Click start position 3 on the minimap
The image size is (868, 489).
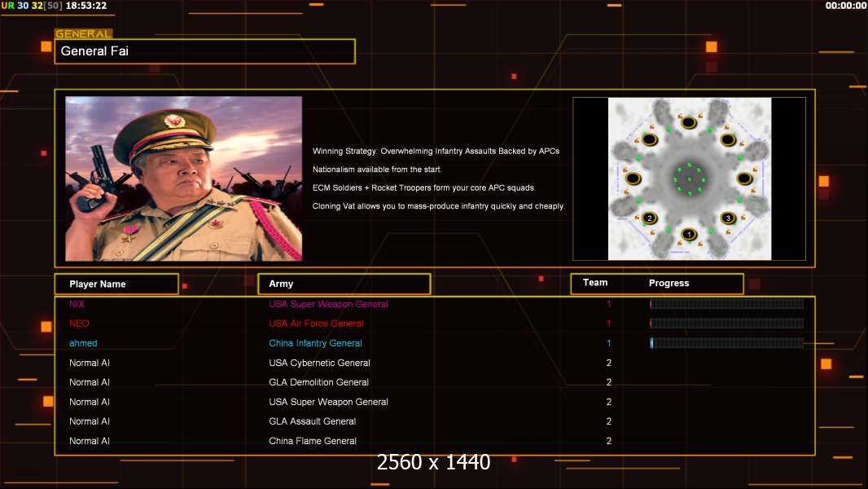click(x=728, y=218)
